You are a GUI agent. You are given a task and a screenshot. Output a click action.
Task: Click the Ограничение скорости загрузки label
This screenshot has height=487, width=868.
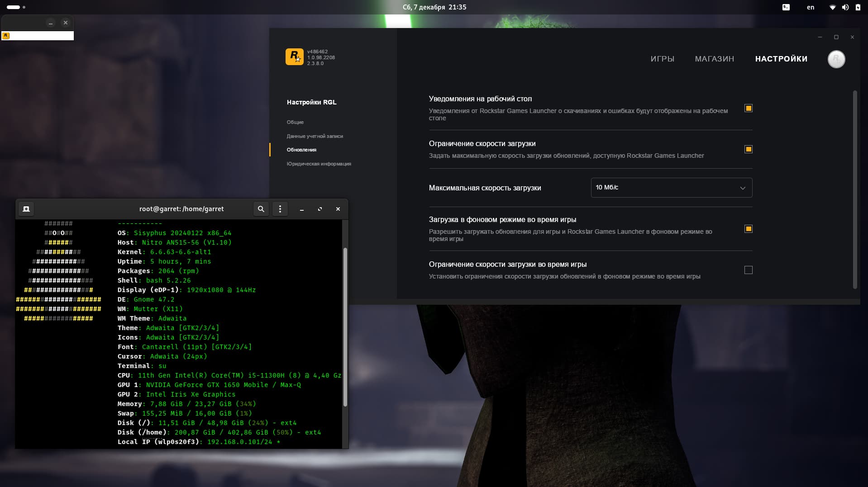[x=482, y=143]
